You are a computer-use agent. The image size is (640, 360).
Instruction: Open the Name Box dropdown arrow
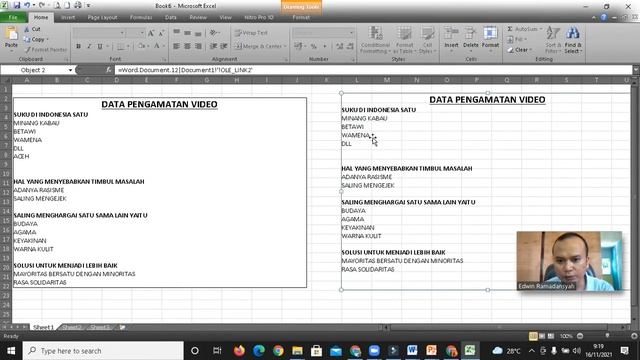[x=70, y=70]
